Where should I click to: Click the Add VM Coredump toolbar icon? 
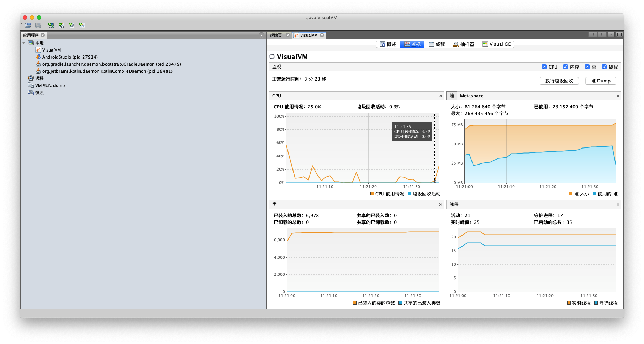(x=72, y=26)
